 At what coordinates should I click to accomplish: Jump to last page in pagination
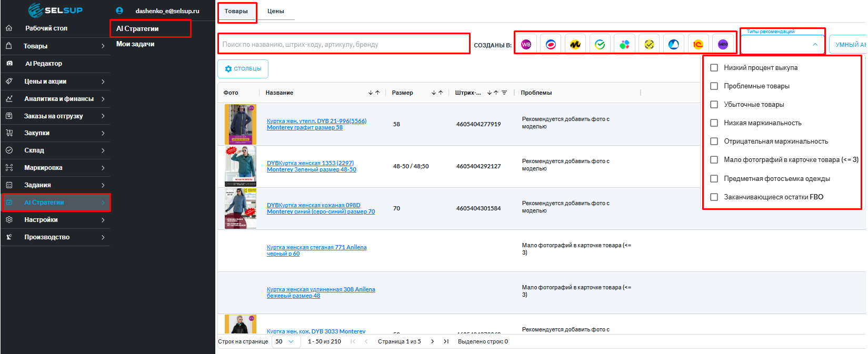[446, 341]
